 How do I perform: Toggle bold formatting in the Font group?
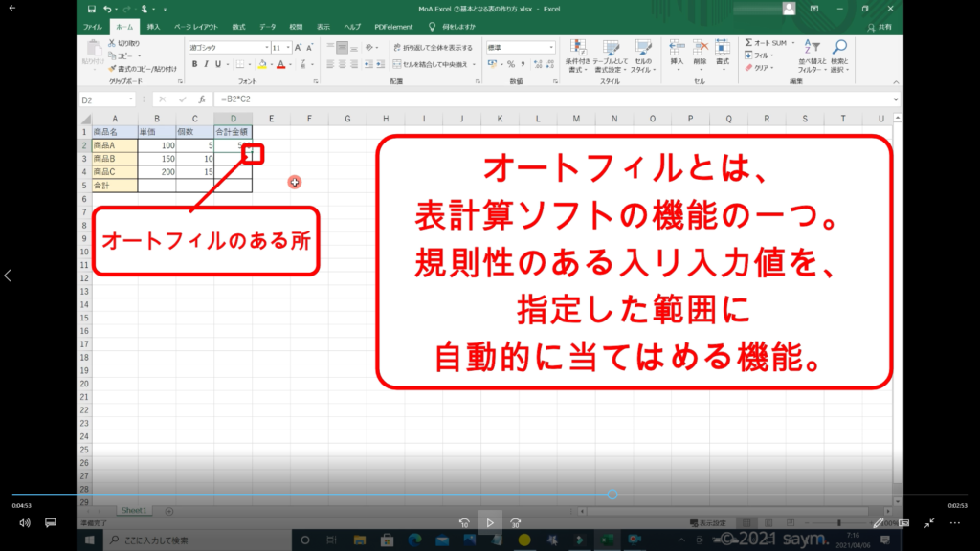click(x=194, y=64)
